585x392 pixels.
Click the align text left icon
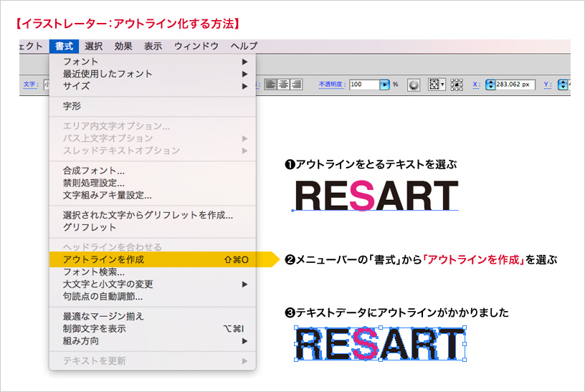point(270,85)
